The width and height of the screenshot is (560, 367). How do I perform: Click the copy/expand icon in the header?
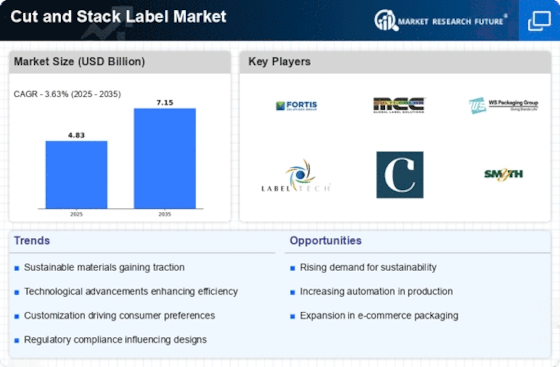click(539, 21)
